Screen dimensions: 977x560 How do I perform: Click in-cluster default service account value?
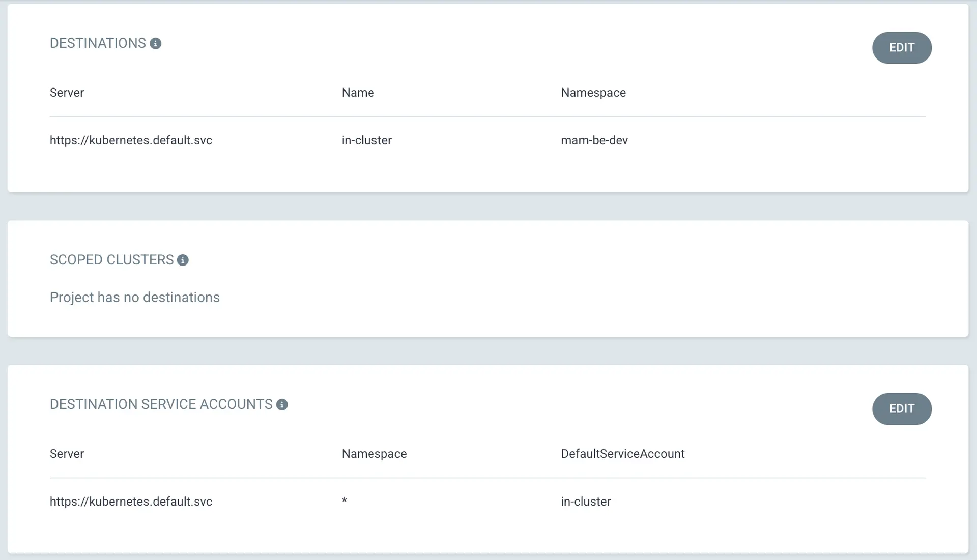[585, 502]
